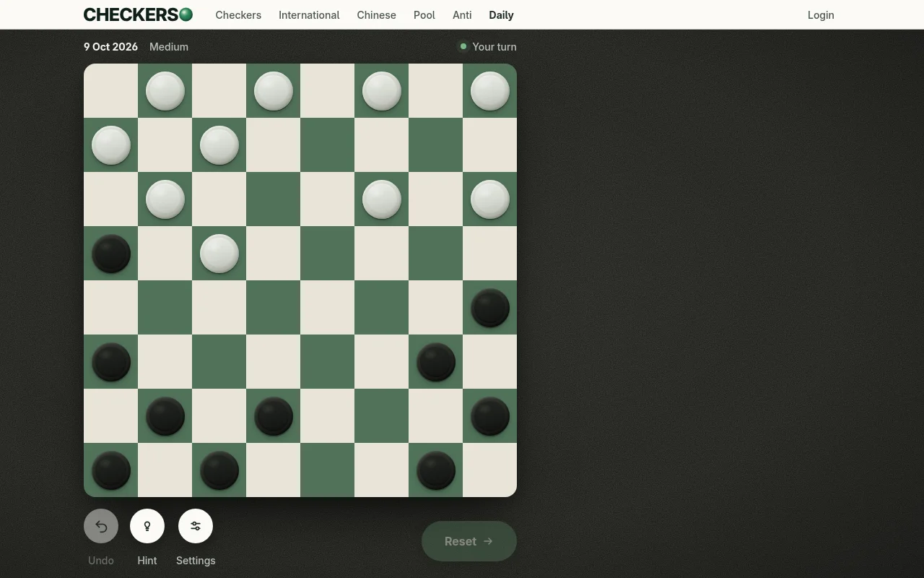The width and height of the screenshot is (924, 578).
Task: Click the Hint lightbulb icon
Action: (147, 526)
